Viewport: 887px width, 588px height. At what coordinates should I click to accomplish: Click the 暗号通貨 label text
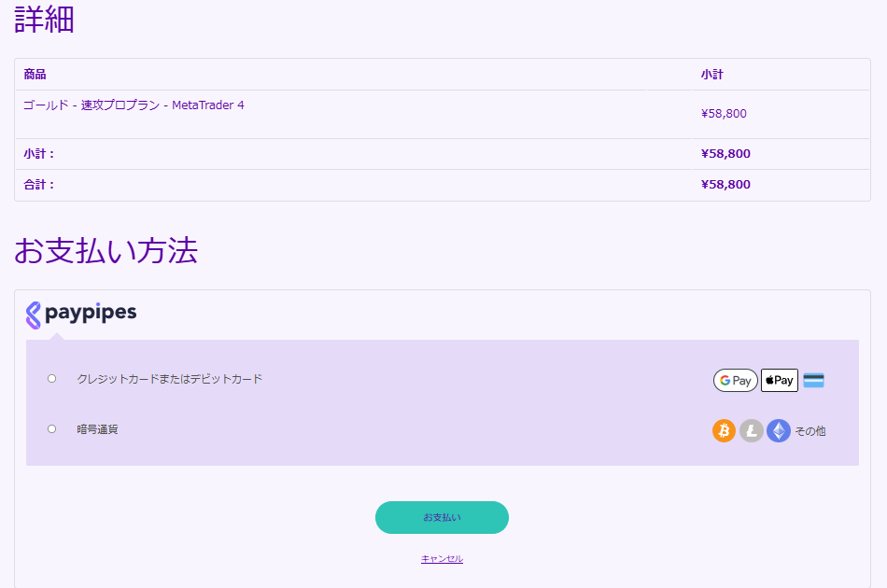click(97, 429)
